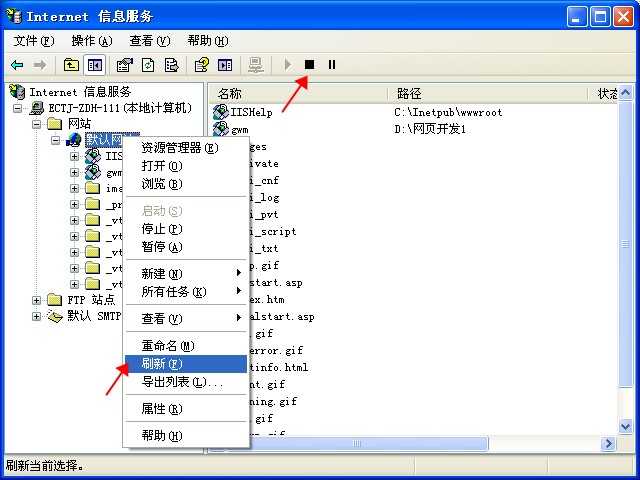This screenshot has width=640, height=480.
Task: Open Properties using the toolbar icon
Action: [x=124, y=65]
